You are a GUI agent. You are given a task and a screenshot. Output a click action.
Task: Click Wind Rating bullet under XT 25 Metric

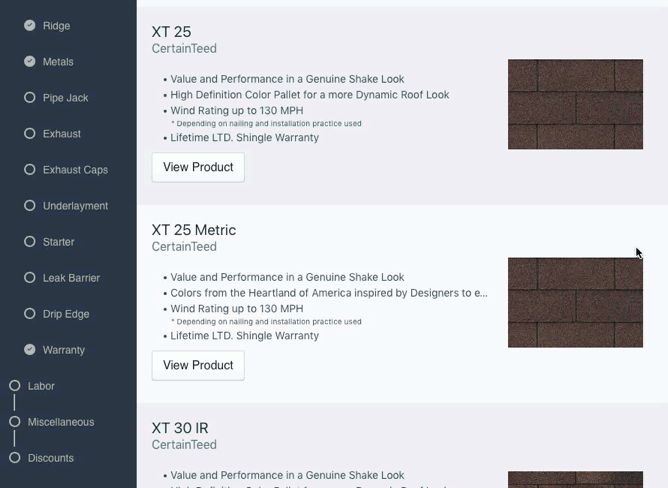(x=237, y=309)
